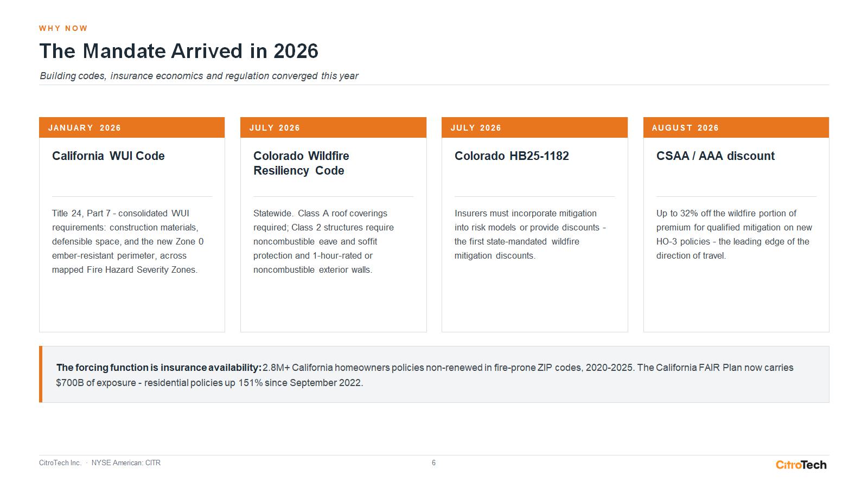Click the Colorado Wildfire Resiliency Code heading
The height and width of the screenshot is (488, 868).
pyautogui.click(x=301, y=163)
